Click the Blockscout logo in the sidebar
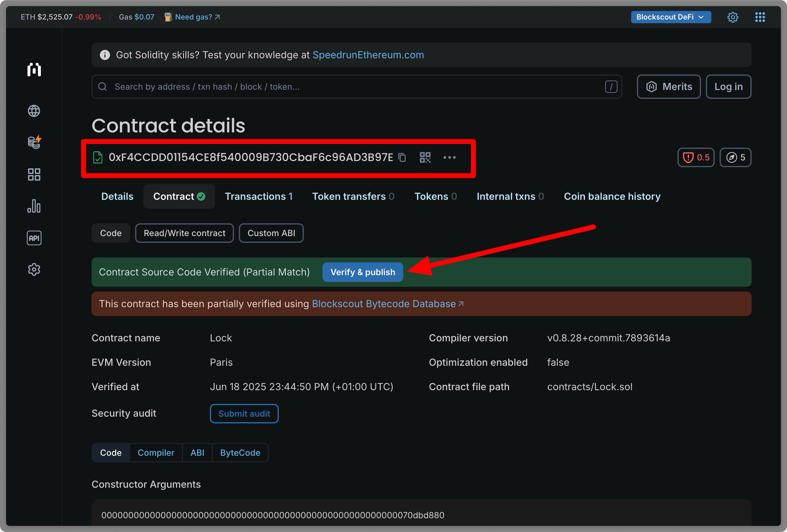Screen dimensions: 787x532 tap(34, 70)
